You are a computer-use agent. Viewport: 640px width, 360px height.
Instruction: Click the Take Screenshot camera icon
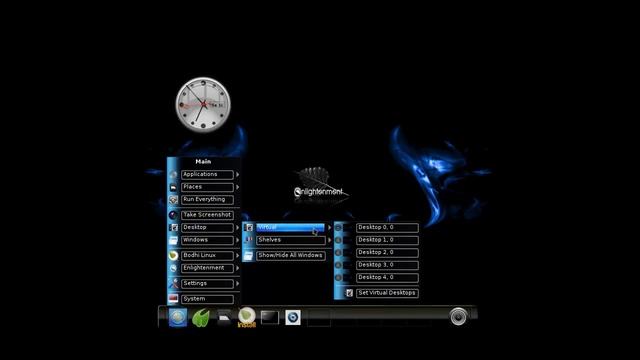tap(173, 215)
